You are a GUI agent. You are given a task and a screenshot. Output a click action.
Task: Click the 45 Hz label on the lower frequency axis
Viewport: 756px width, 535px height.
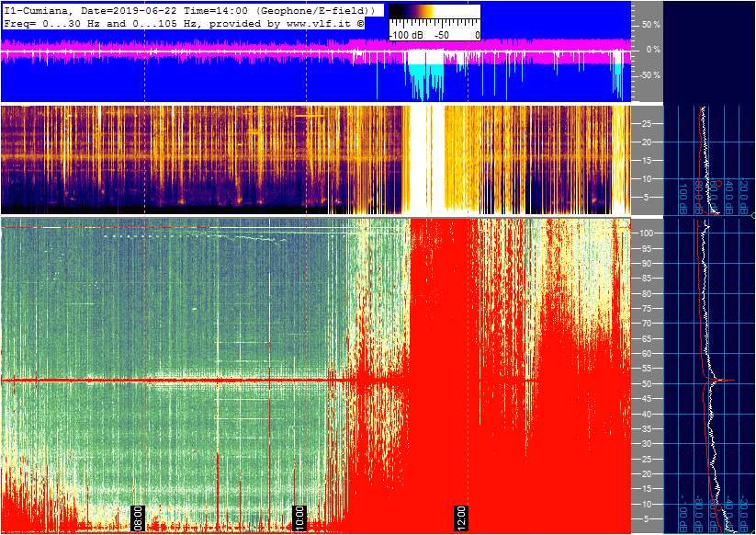(647, 399)
